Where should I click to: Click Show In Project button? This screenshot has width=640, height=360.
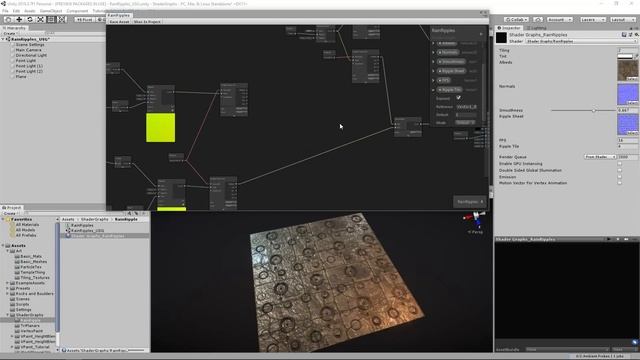pyautogui.click(x=147, y=22)
